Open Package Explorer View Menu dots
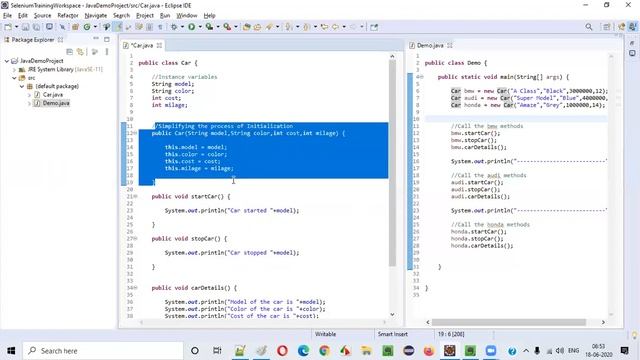This screenshot has width=640, height=360. [x=107, y=52]
